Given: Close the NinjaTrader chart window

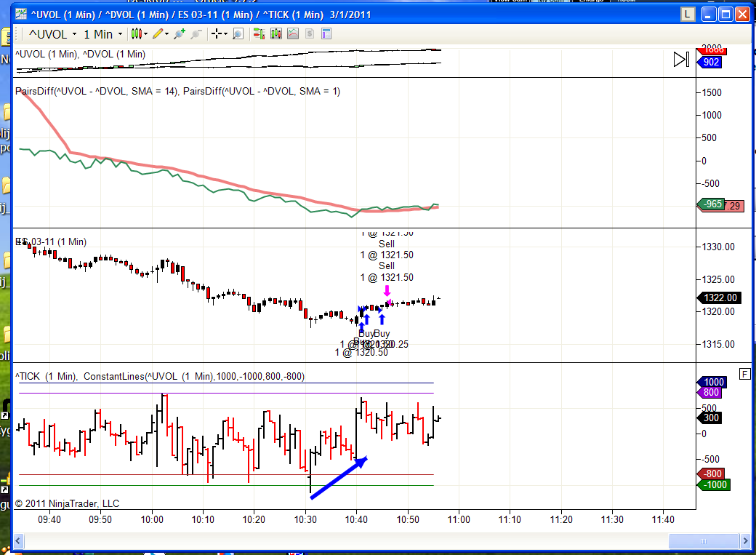Looking at the screenshot, I should point(742,15).
